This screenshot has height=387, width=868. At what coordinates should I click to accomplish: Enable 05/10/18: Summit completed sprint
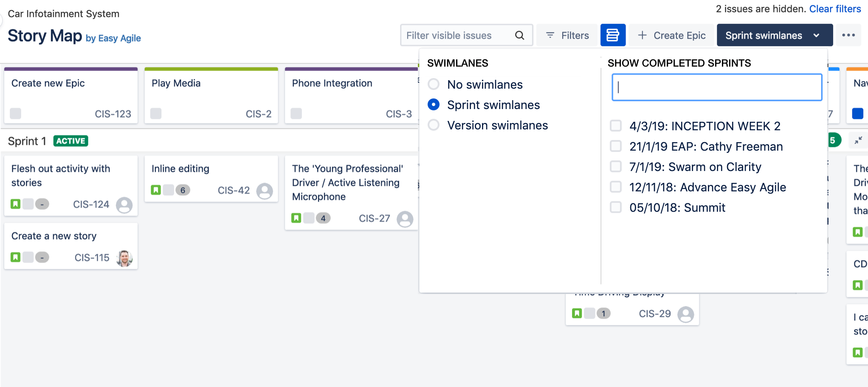pyautogui.click(x=615, y=208)
